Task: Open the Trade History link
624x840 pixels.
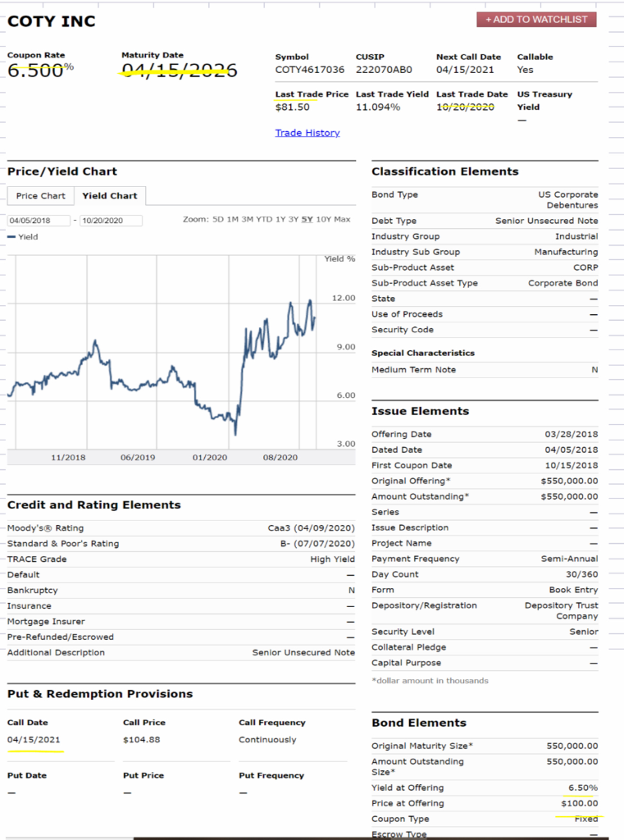Action: click(x=307, y=133)
